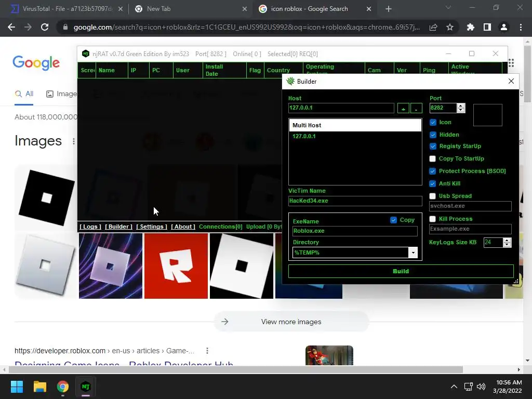Screen dimensions: 532x399
Task: Click the browser forward arrow
Action: pos(28,27)
